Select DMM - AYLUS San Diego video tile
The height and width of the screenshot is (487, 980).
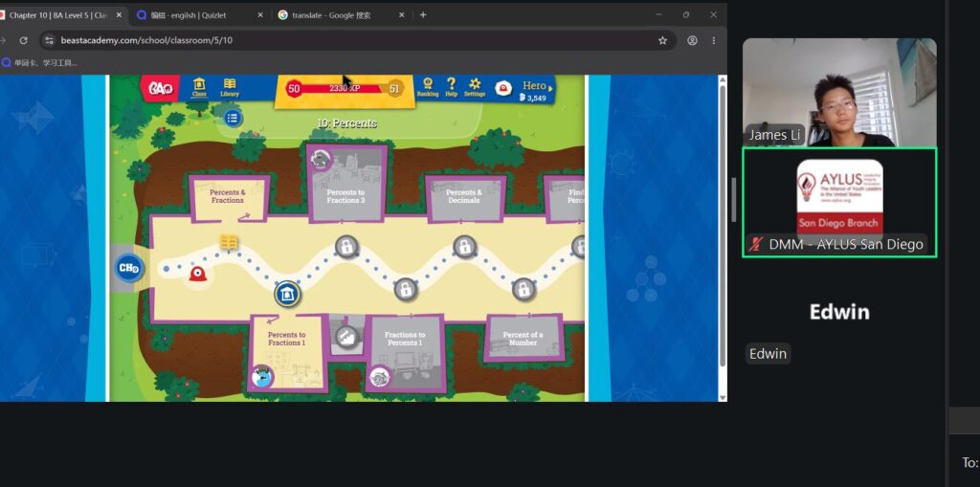[839, 202]
